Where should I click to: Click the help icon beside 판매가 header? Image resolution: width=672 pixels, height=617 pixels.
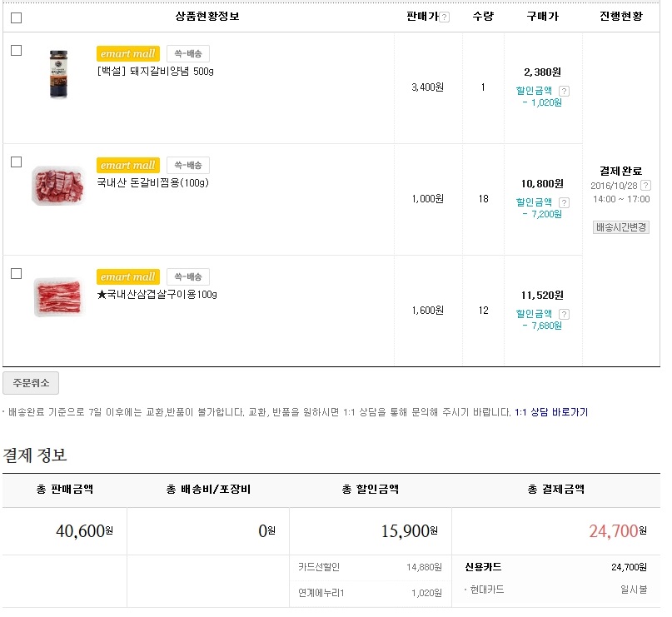[x=445, y=17]
